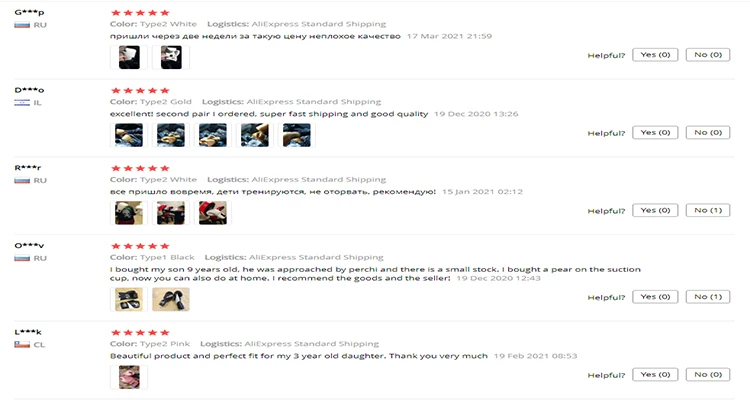
Task: Vote Yes on R***r's review
Action: point(655,210)
